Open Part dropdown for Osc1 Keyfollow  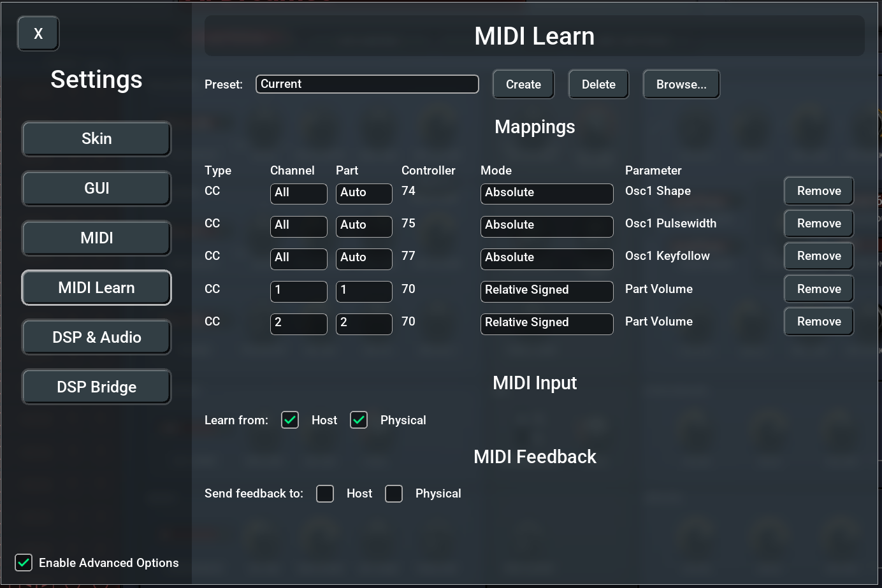tap(363, 258)
